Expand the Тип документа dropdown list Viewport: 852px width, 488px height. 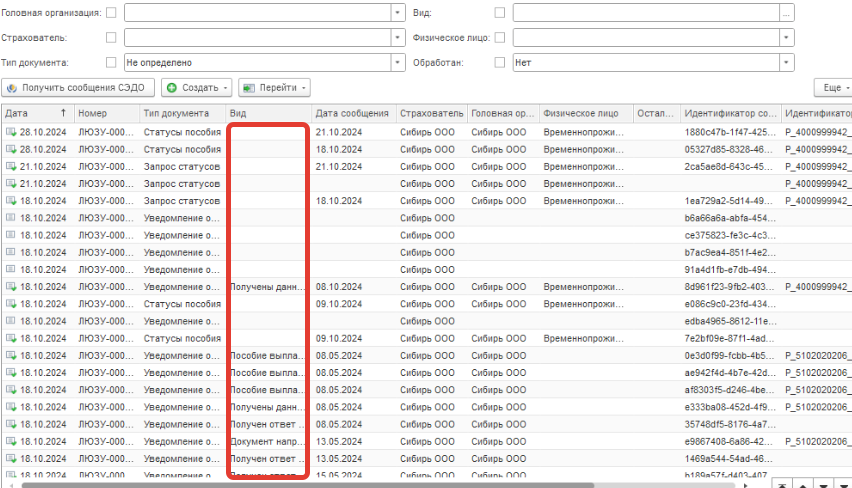coord(397,62)
